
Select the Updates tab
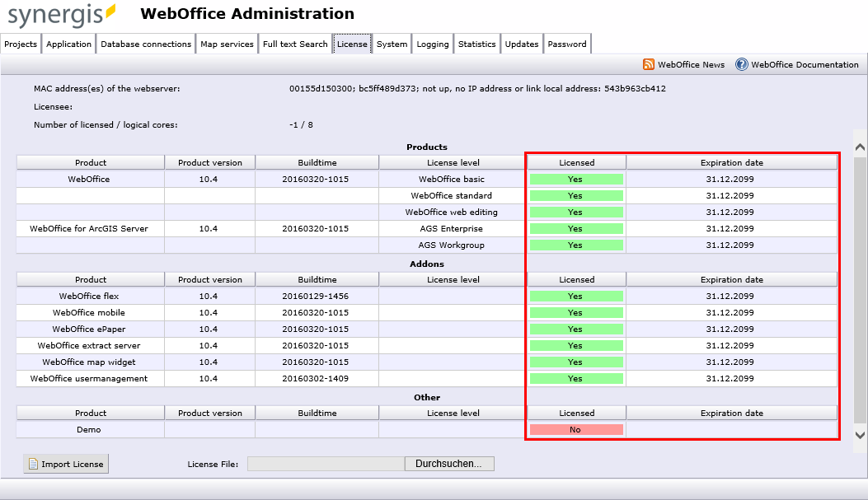[x=521, y=43]
